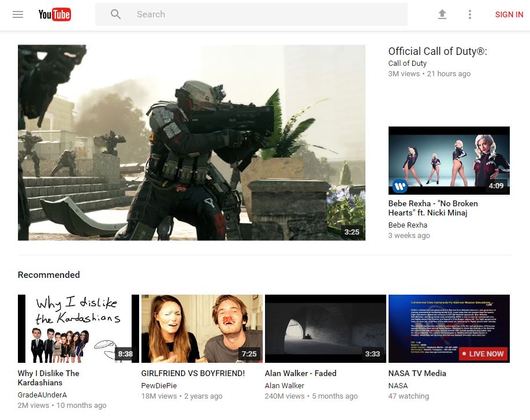Click the 4:09 duration badge
Viewport: 530px width, 420px height.
496,185
